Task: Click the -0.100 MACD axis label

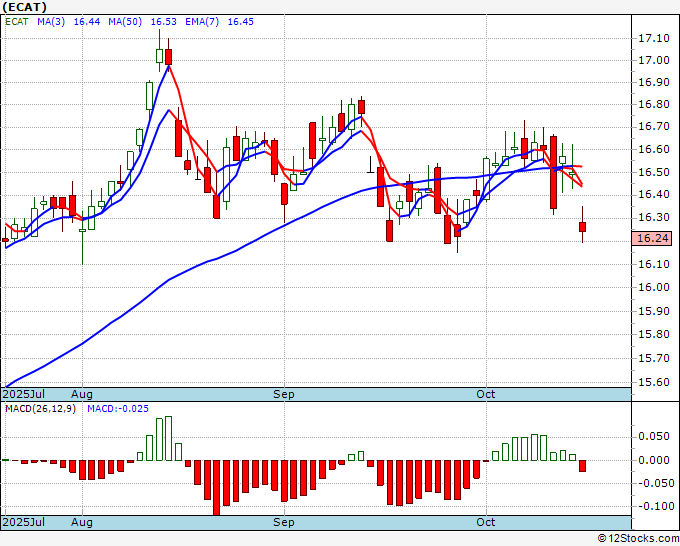Action: coord(654,506)
